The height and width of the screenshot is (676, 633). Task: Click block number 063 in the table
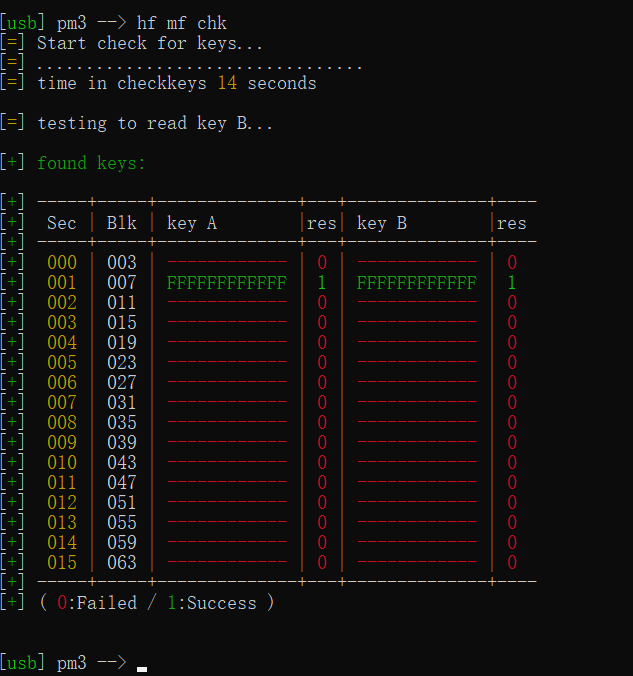click(121, 563)
